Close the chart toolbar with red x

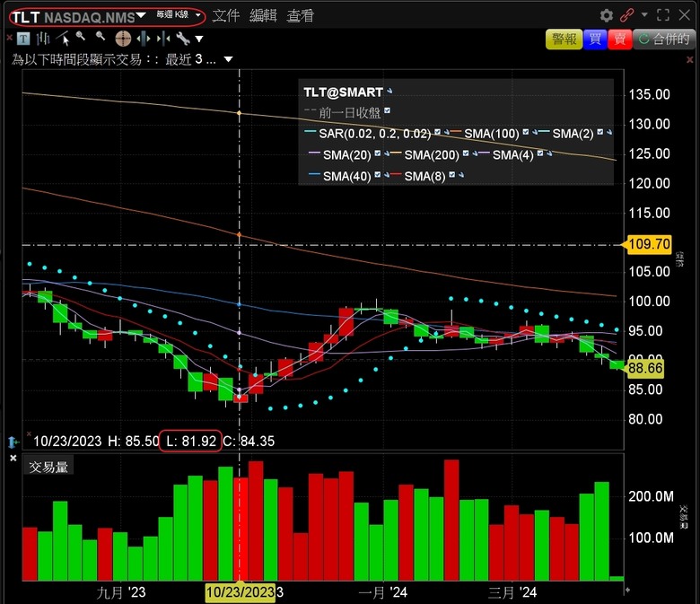click(x=9, y=38)
